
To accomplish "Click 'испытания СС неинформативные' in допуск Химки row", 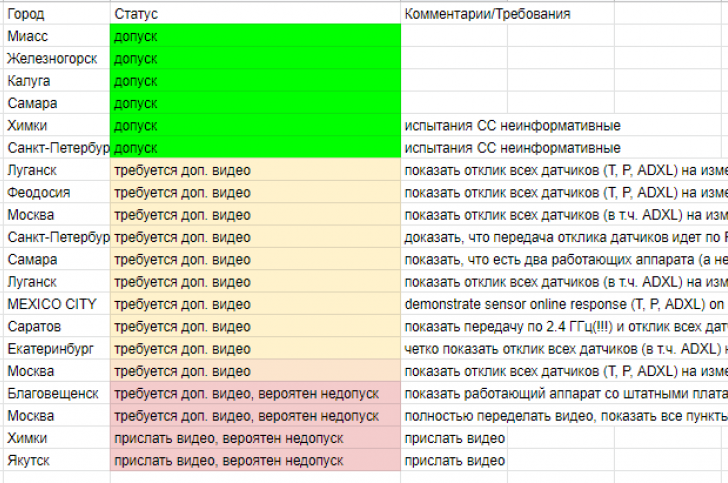I will [513, 125].
